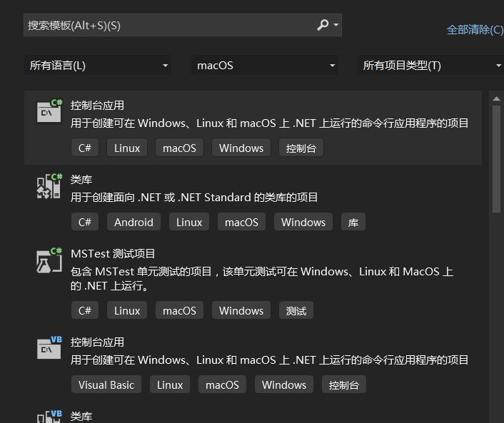Select the C# 类库 template title
The height and width of the screenshot is (423, 504).
pos(81,180)
